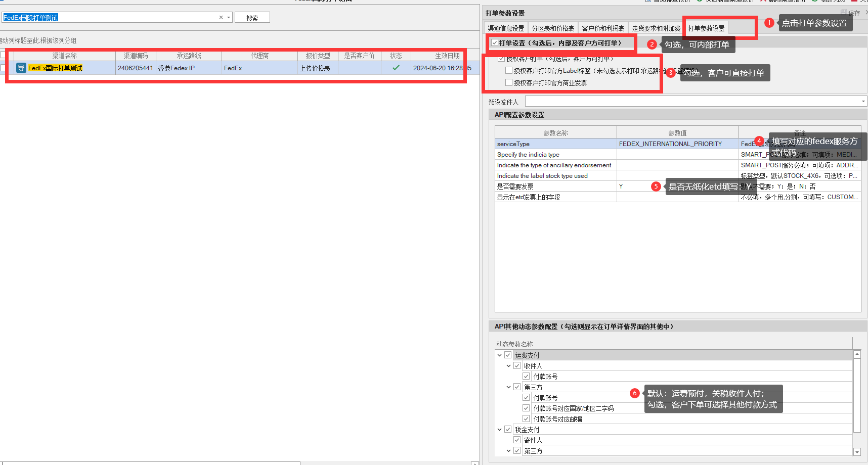The image size is (868, 465).
Task: Clear the search box with the X icon
Action: (221, 17)
